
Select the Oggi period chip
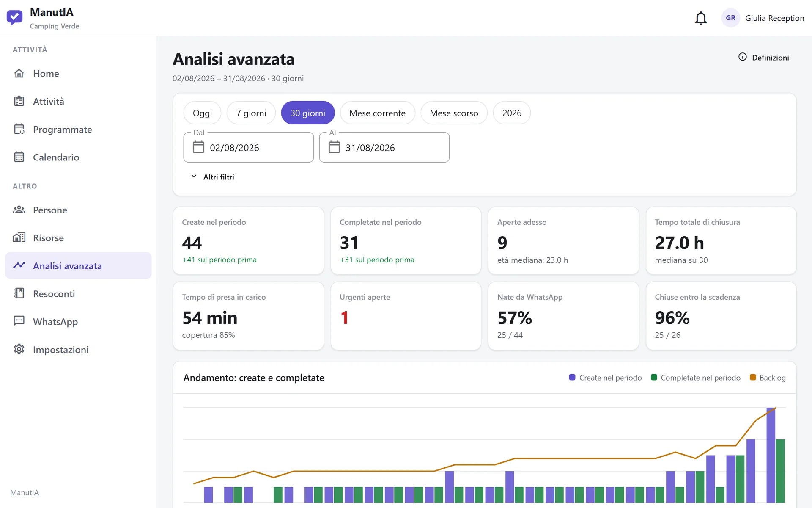[x=202, y=113]
